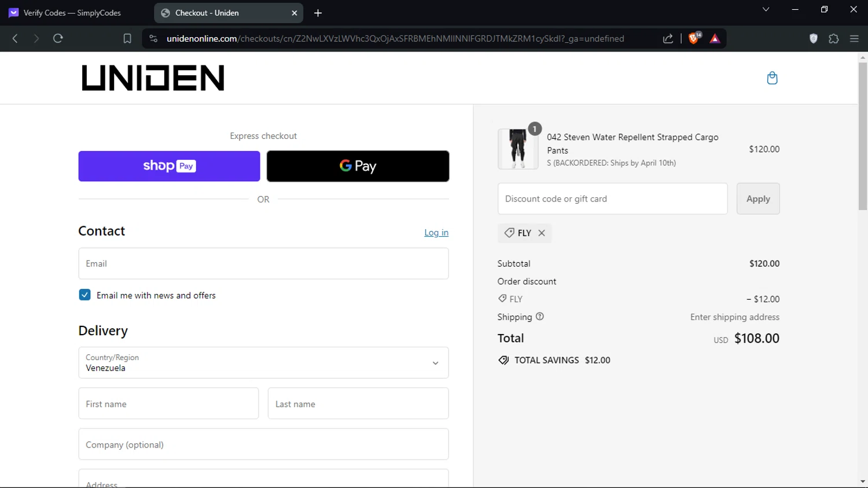
Task: Open Brave Shields lion icon
Action: [694, 38]
